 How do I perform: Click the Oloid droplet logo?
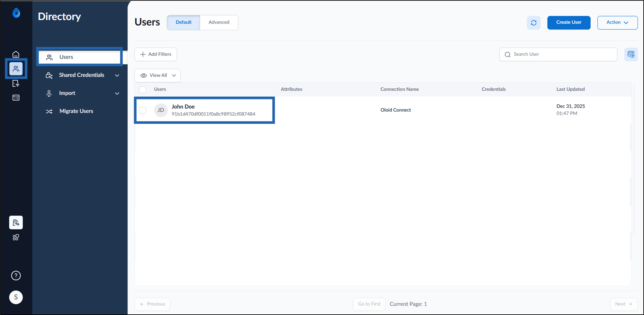pos(16,13)
